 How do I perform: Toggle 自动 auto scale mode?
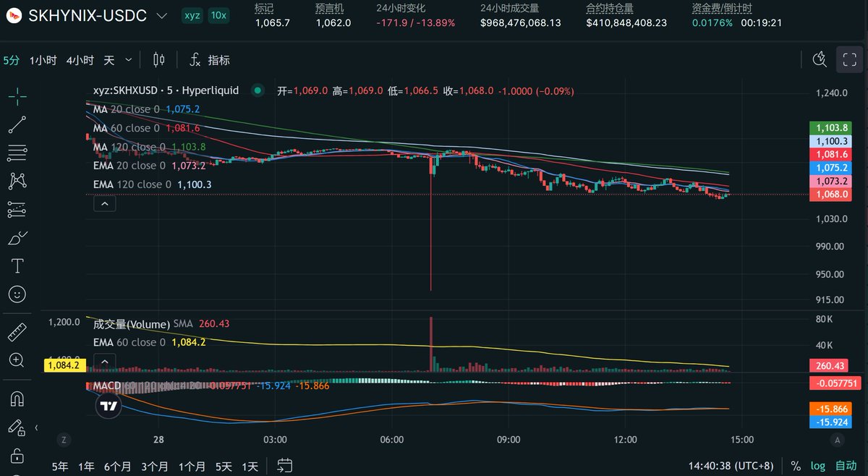(846, 466)
